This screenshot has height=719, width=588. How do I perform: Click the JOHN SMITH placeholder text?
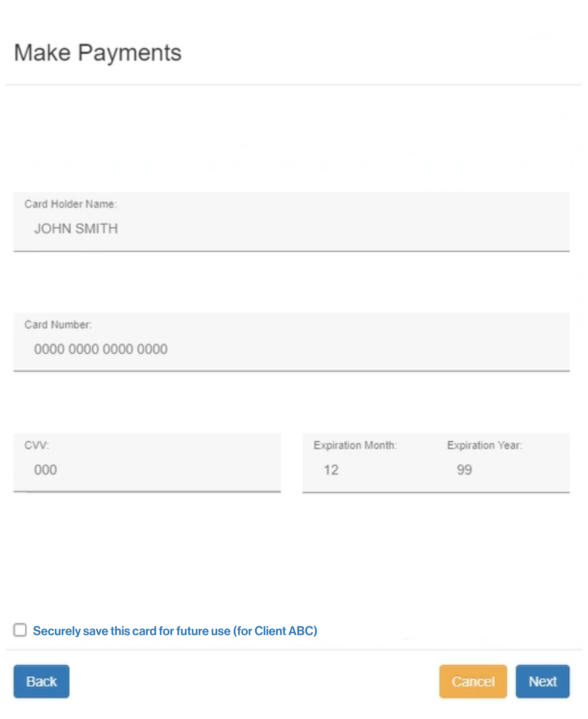pyautogui.click(x=76, y=229)
